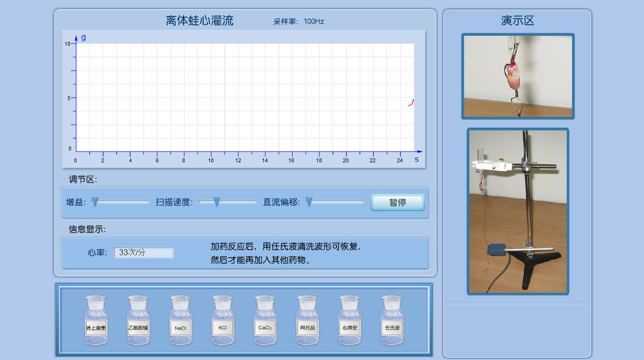This screenshot has width=644, height=360.
Task: Pick the 乙酰胆碱 (acetylcholine) bottle
Action: tap(138, 321)
